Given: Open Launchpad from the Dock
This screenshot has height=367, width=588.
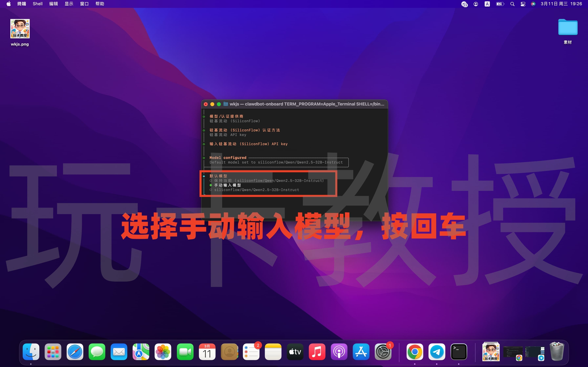Looking at the screenshot, I should (53, 351).
